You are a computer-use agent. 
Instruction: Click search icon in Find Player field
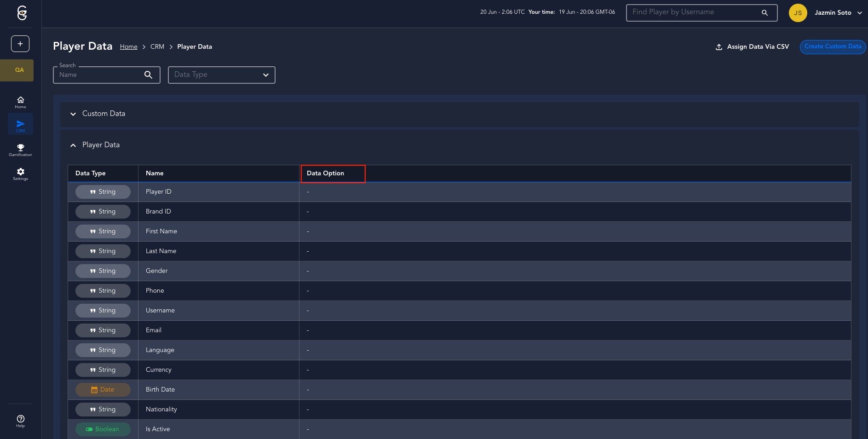765,13
